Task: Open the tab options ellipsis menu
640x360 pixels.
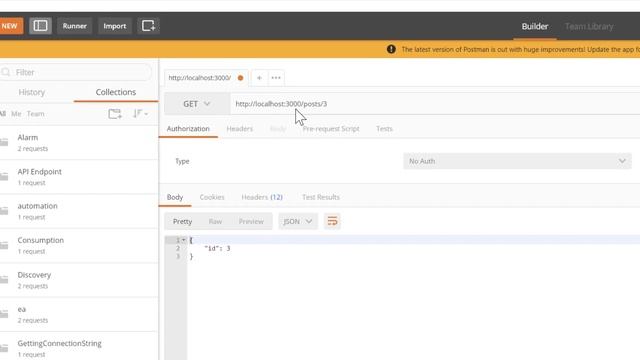Action: (x=276, y=78)
